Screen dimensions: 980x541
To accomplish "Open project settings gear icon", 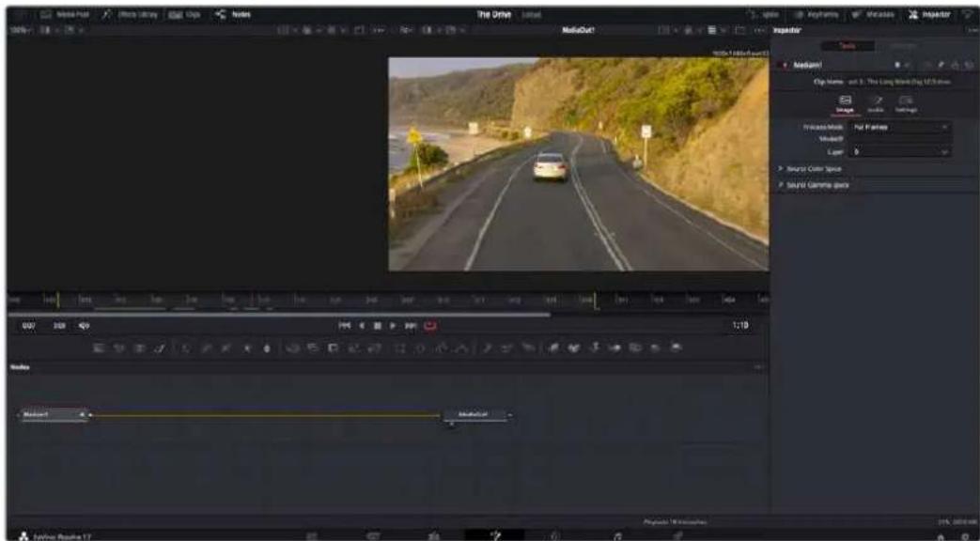I will (968, 536).
